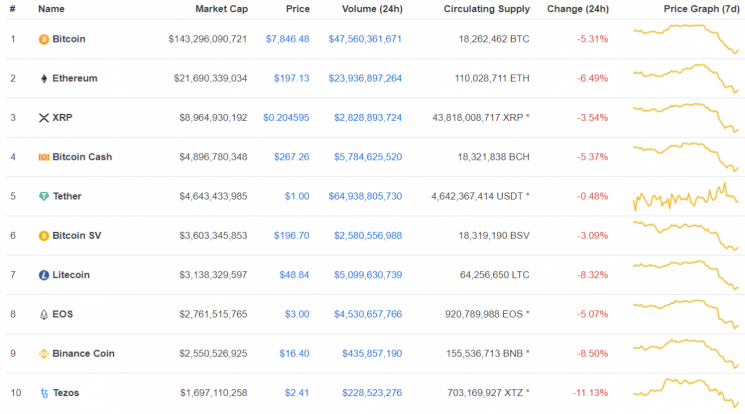Click the Bitcoin SV logo icon
Screen dimensions: 745x414
44,236
